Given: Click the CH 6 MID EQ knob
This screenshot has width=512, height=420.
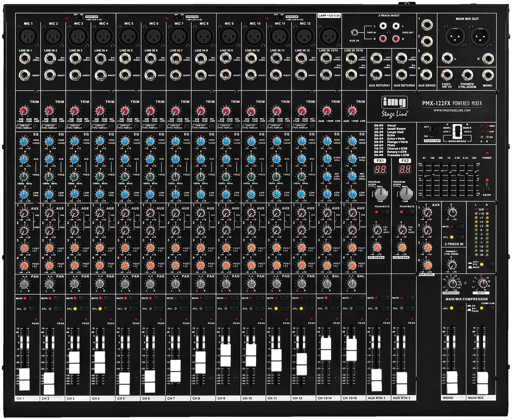Looking at the screenshot, I should pyautogui.click(x=150, y=159).
